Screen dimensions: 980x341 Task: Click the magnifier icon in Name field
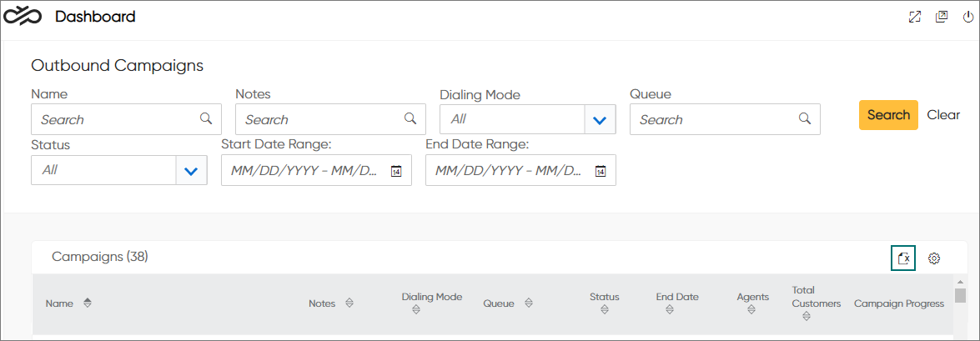click(206, 118)
